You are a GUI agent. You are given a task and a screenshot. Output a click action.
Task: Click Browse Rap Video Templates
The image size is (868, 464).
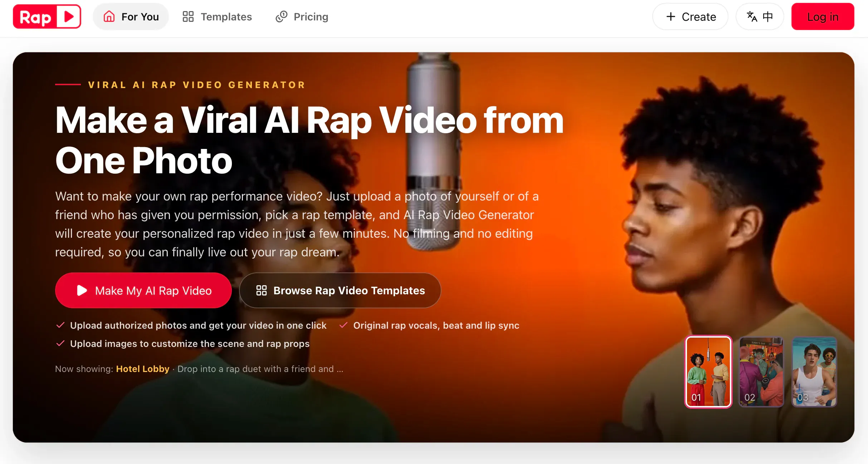tap(340, 290)
